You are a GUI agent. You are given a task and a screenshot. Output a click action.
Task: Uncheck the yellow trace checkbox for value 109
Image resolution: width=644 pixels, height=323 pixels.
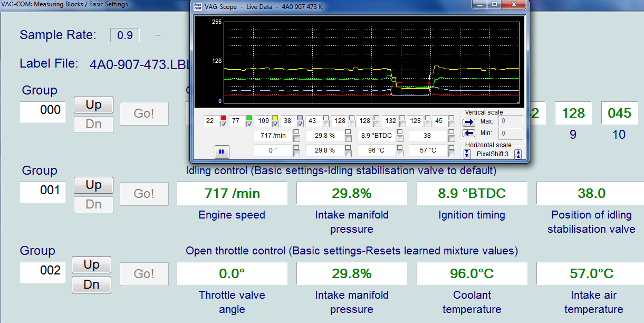tap(275, 124)
